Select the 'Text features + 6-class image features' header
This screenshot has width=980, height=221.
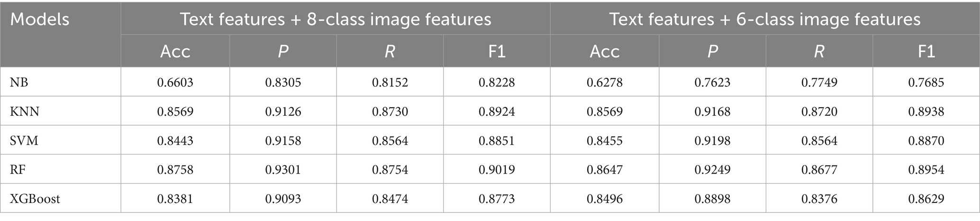click(x=764, y=19)
